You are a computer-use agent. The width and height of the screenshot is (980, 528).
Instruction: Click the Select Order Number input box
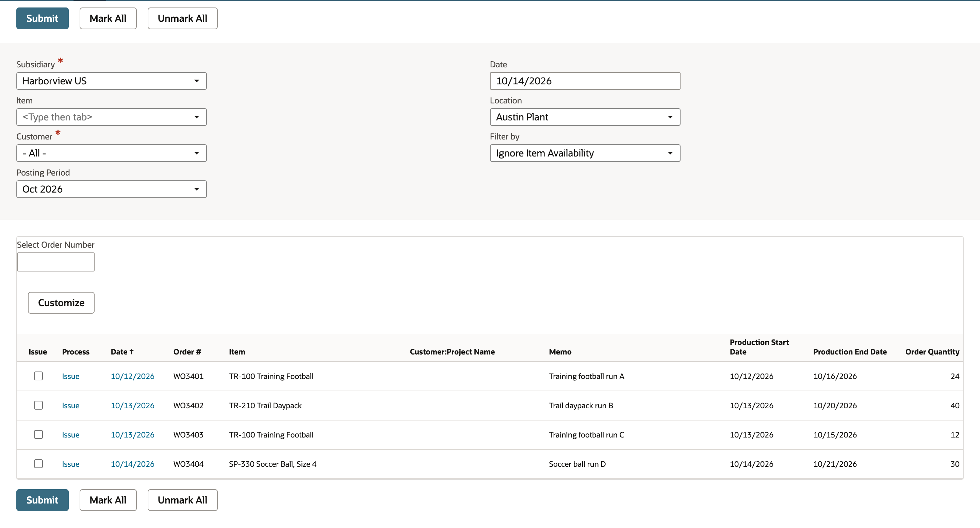point(55,262)
